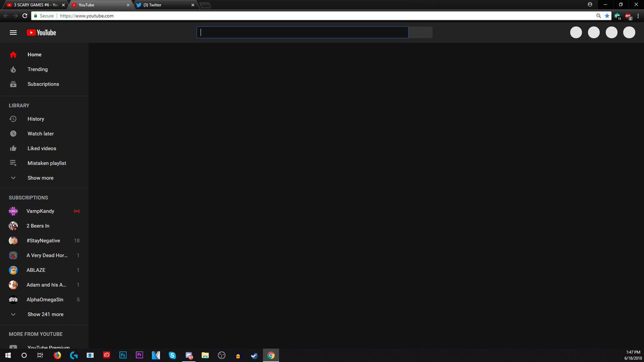Open Adobe Creative Cloud from taskbar
The height and width of the screenshot is (362, 644).
coord(106,355)
